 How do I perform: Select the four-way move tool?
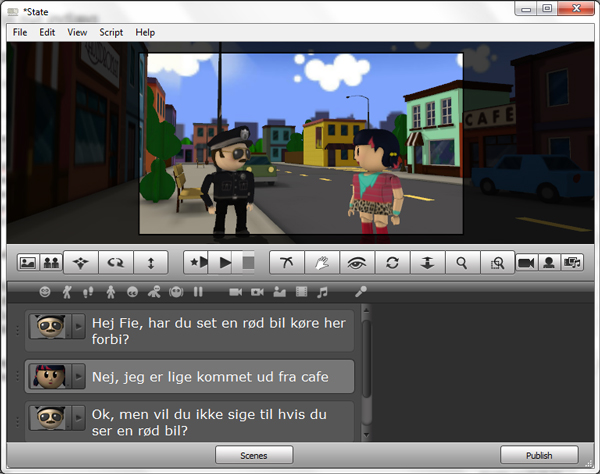tap(81, 263)
